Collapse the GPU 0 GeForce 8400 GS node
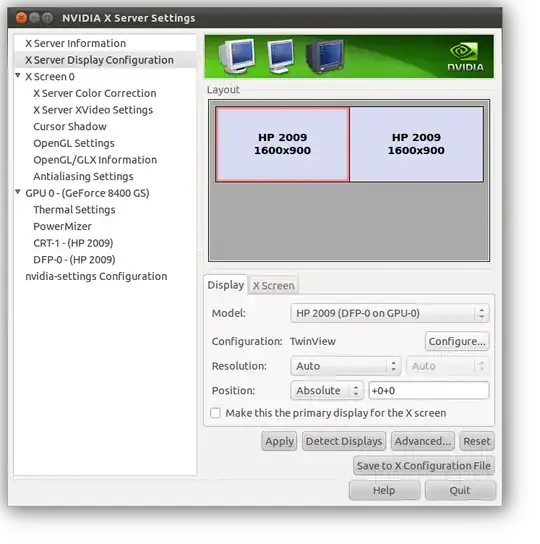This screenshot has width=540, height=544. pos(18,192)
